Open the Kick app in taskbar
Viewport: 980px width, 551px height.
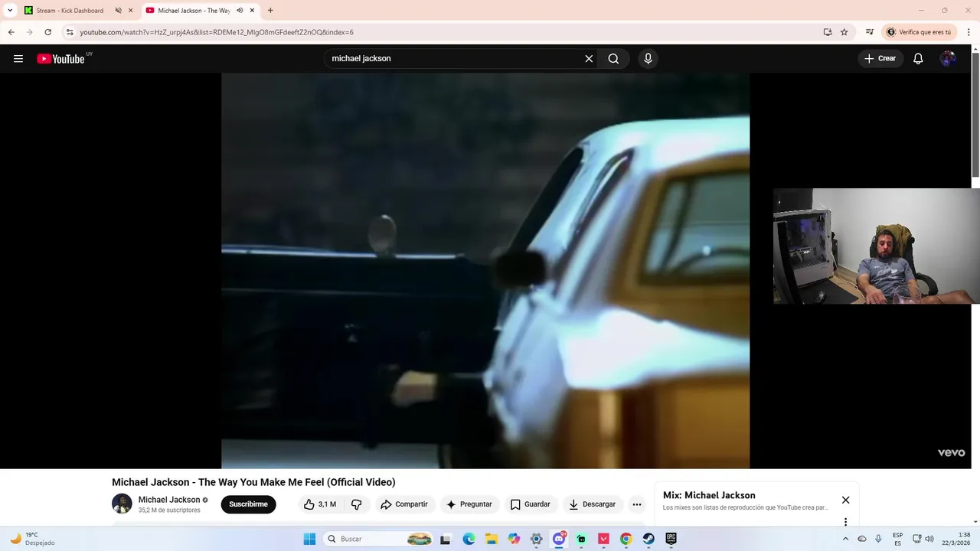(581, 539)
